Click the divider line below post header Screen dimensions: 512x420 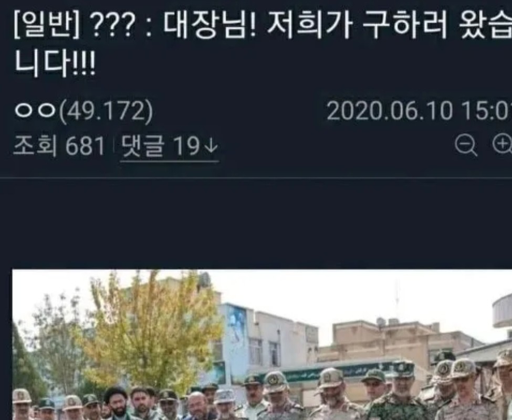click(256, 178)
